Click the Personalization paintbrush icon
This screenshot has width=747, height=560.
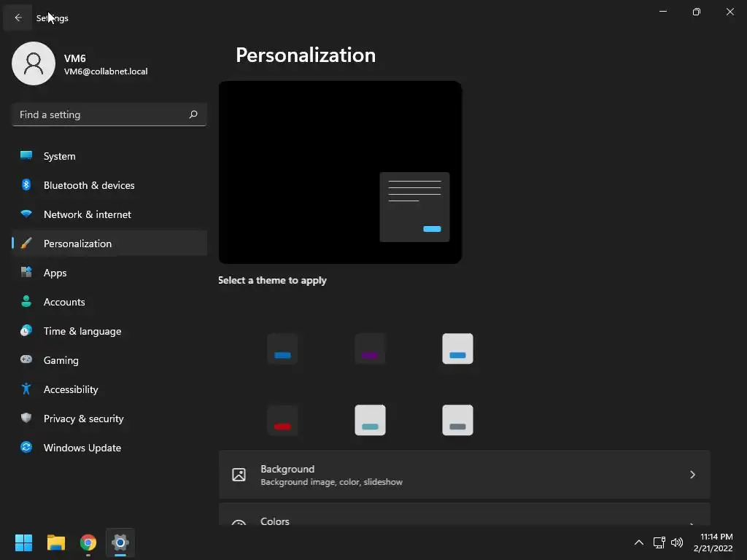click(26, 244)
